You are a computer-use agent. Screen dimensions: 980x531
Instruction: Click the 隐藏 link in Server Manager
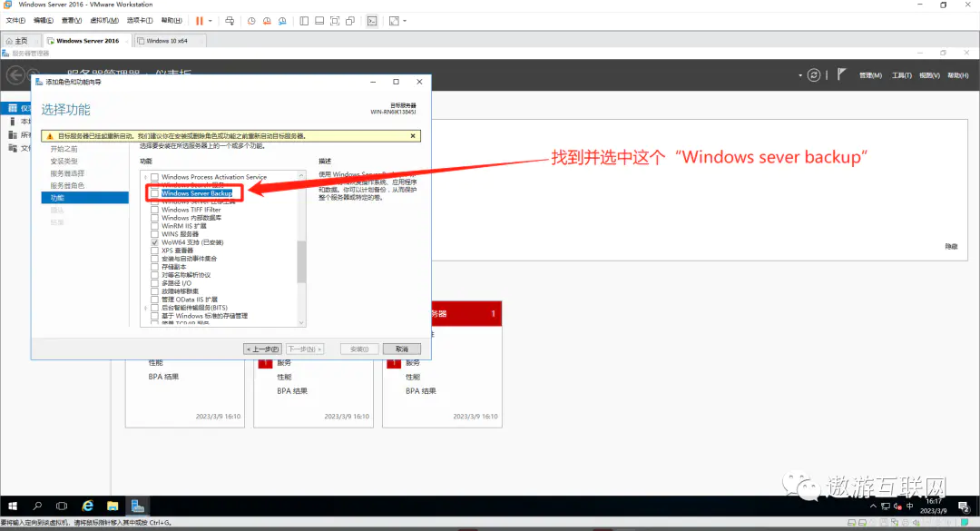pyautogui.click(x=951, y=246)
